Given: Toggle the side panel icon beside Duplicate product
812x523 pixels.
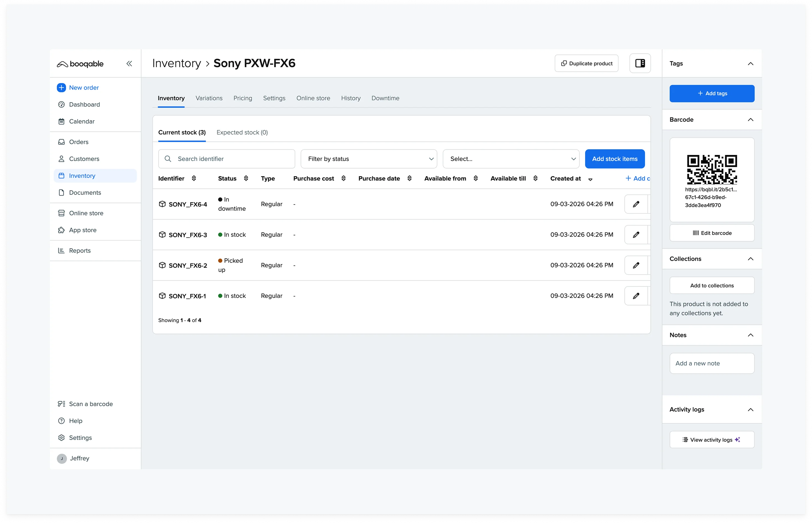Looking at the screenshot, I should click(x=640, y=63).
